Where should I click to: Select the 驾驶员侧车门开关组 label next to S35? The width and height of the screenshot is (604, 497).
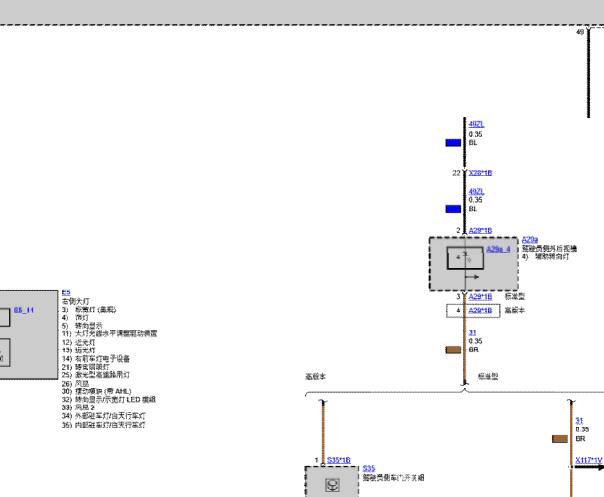(393, 478)
